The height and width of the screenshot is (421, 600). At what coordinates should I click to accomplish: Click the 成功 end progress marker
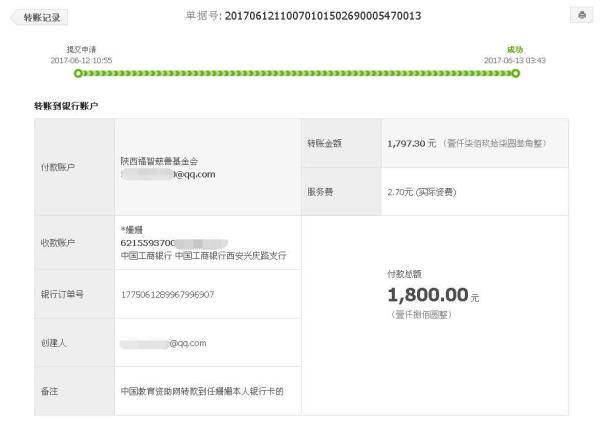[x=516, y=73]
